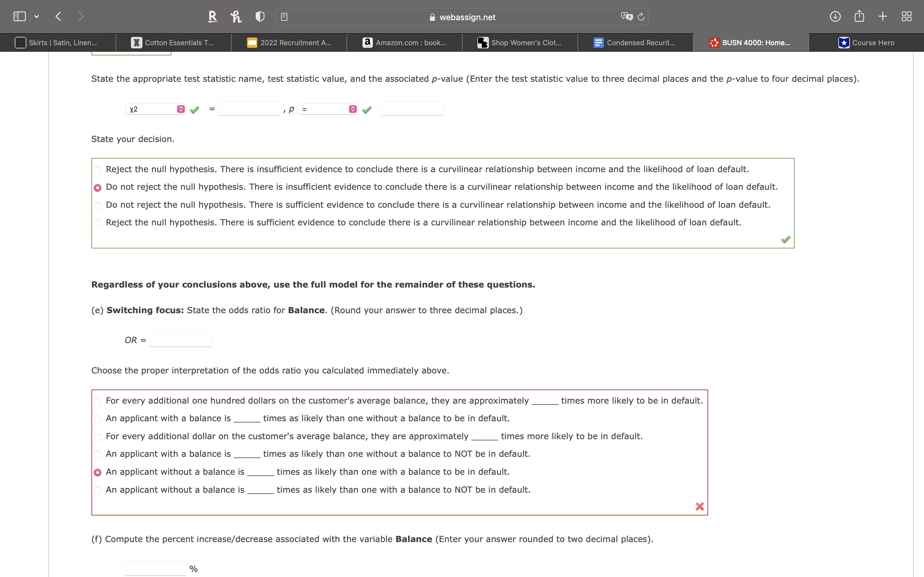Toggle the Safari sidebar
The width and height of the screenshot is (924, 577).
point(19,16)
